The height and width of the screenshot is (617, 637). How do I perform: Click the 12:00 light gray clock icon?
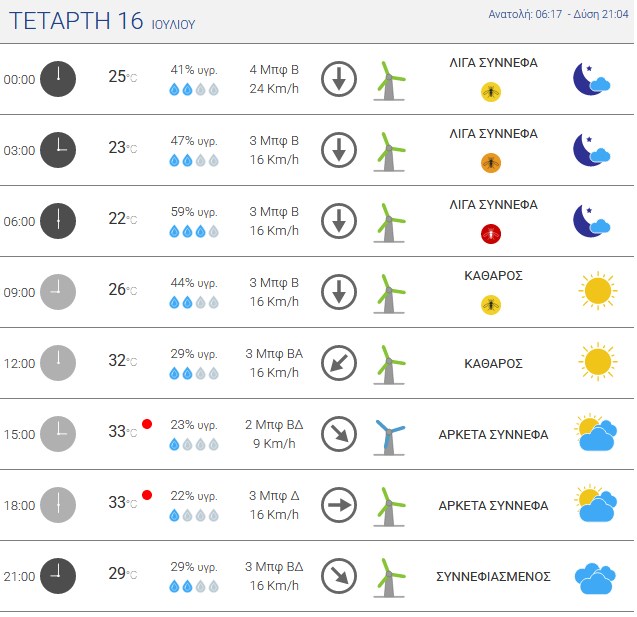(x=58, y=363)
